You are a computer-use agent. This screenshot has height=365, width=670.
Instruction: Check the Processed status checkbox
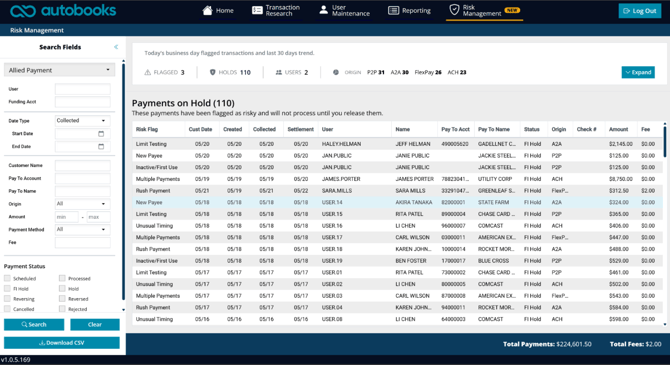tap(62, 278)
